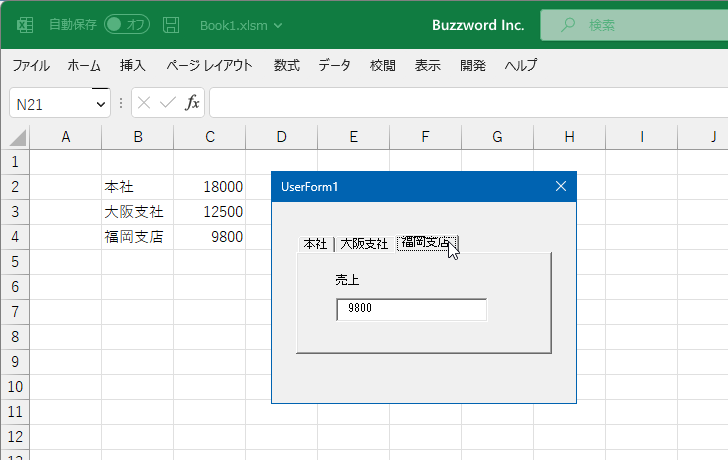Click inside the formula bar

(469, 103)
